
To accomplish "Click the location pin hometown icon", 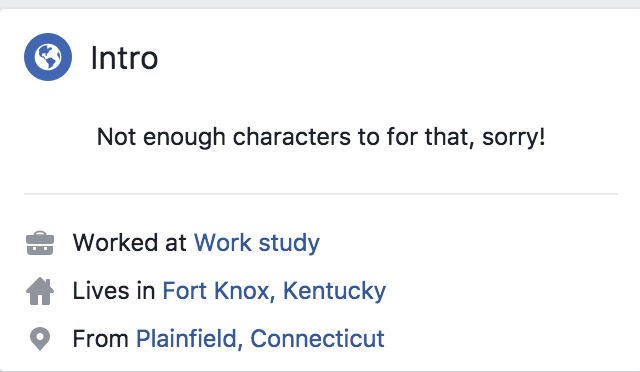I will pyautogui.click(x=40, y=339).
